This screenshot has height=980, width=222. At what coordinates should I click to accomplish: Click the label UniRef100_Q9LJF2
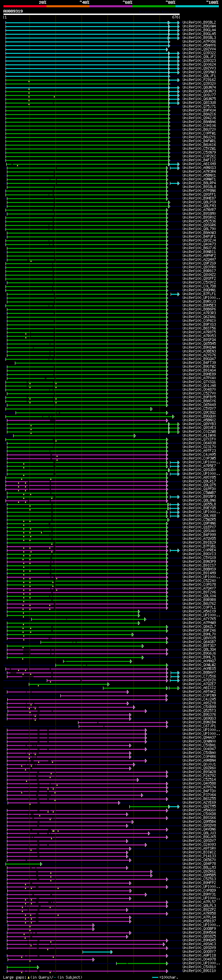pyautogui.click(x=199, y=57)
